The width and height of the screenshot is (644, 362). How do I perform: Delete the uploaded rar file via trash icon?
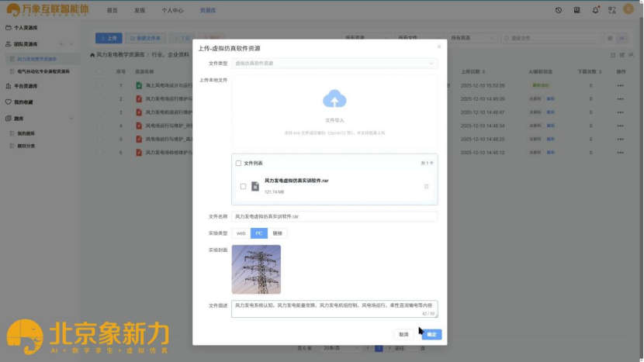(426, 186)
